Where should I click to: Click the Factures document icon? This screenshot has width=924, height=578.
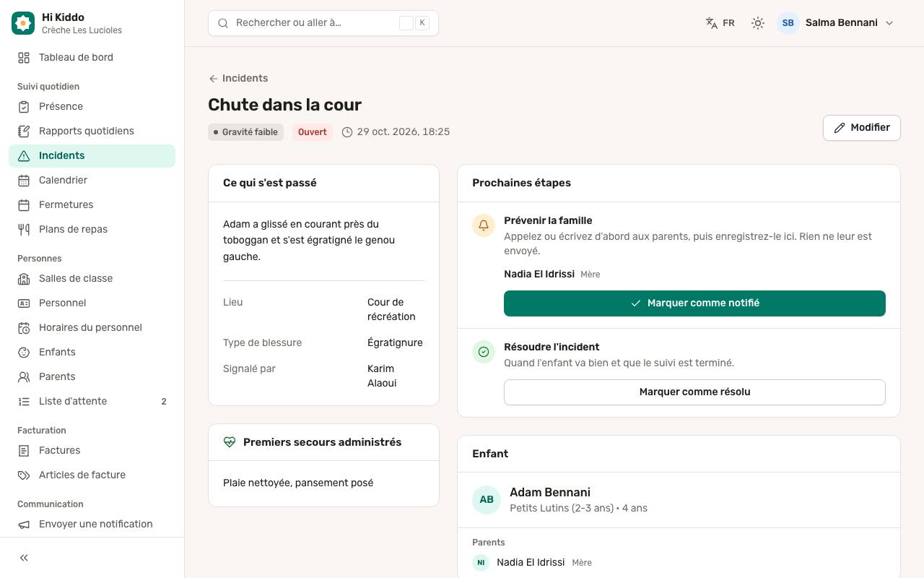tap(24, 451)
